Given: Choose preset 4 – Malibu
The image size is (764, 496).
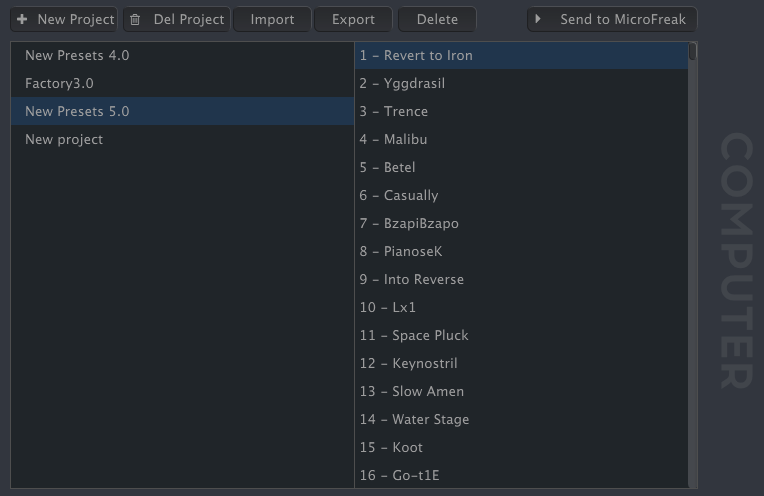Looking at the screenshot, I should pyautogui.click(x=521, y=139).
